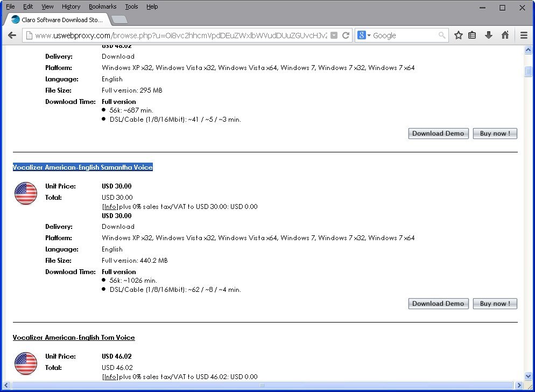This screenshot has width=535, height=392.
Task: Maximize the browser window
Action: [x=502, y=8]
